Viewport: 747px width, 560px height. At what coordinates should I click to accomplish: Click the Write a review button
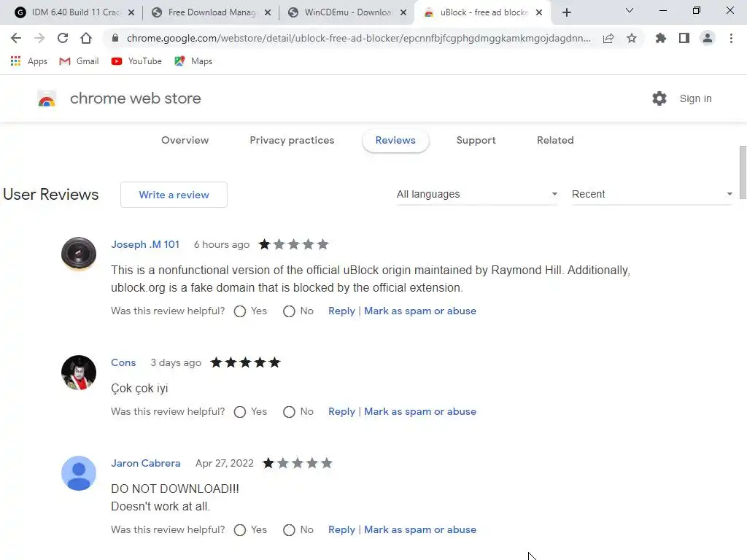click(x=174, y=195)
